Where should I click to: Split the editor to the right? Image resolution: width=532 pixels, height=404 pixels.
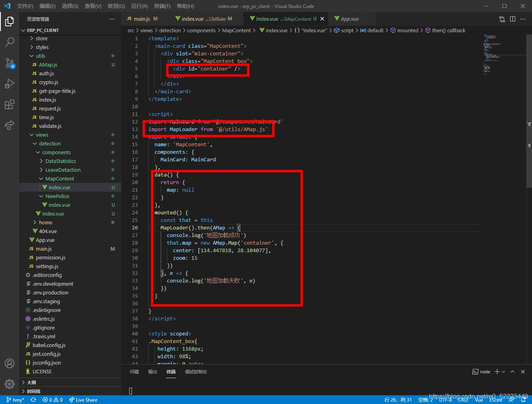point(512,19)
